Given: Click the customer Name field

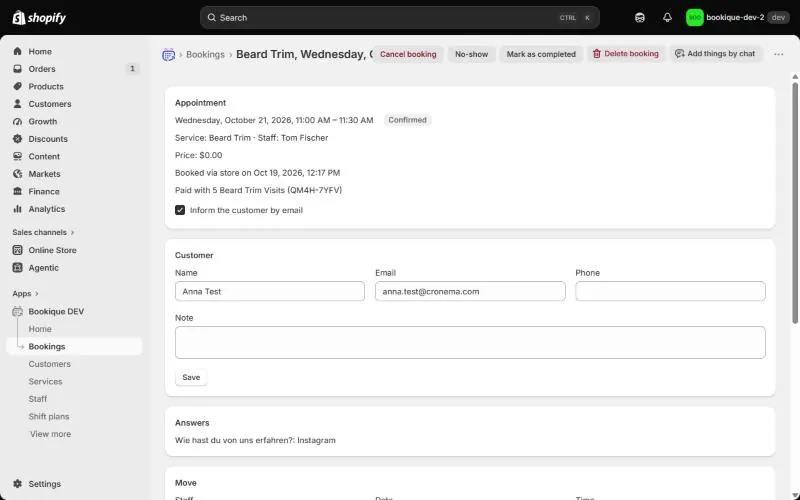Looking at the screenshot, I should (x=270, y=291).
